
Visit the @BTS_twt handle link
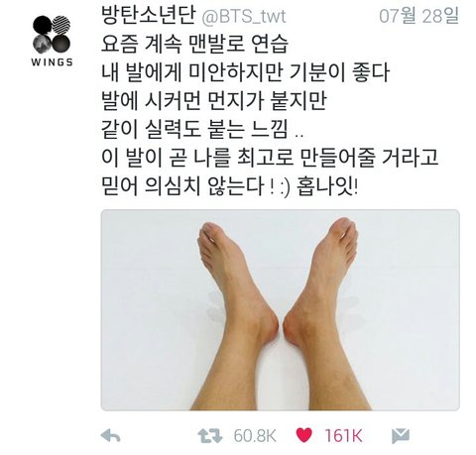243,17
